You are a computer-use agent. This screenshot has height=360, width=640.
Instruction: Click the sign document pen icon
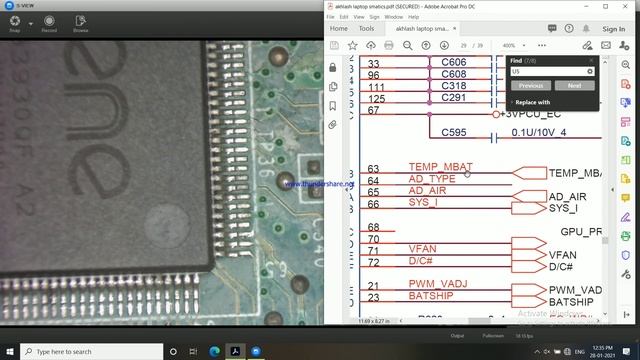(587, 45)
